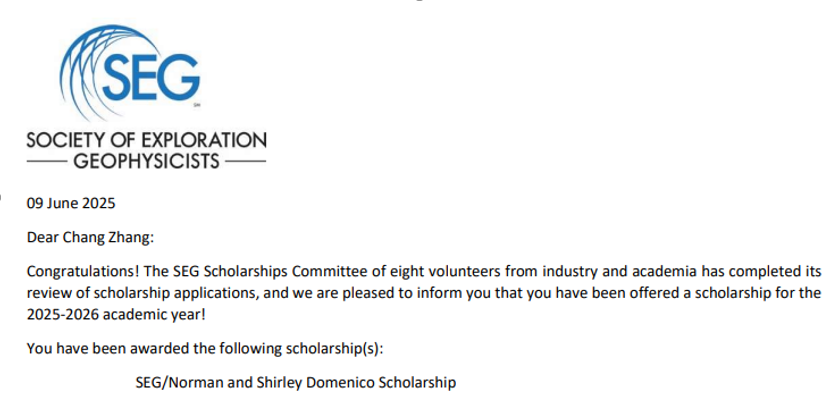This screenshot has height=395, width=834.
Task: Click the You have been awarded line
Action: pyautogui.click(x=205, y=349)
